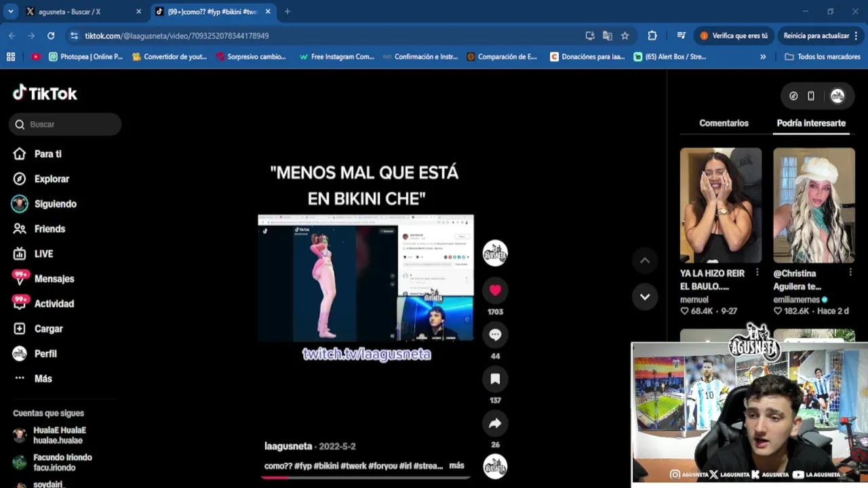Open options for Christina Aguilera video
This screenshot has width=868, height=488.
(850, 272)
